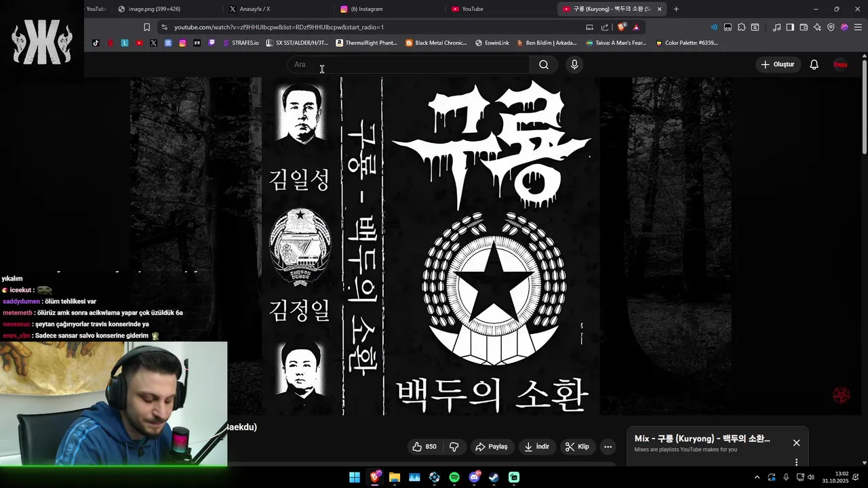Open Discord from the taskbar
This screenshot has width=868, height=488.
pos(475,477)
